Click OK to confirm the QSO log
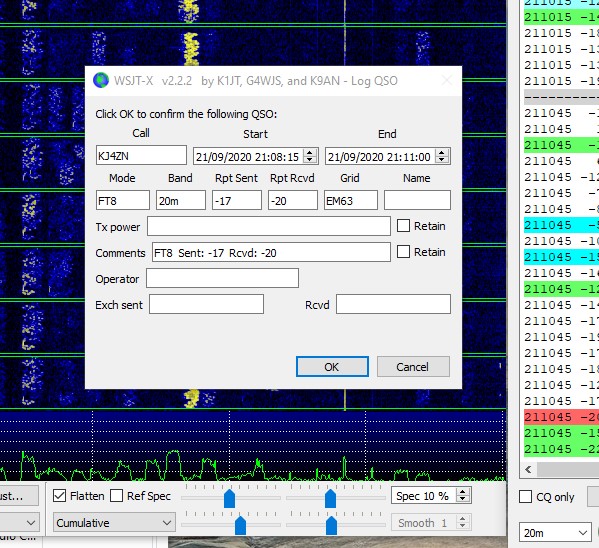 click(x=332, y=367)
